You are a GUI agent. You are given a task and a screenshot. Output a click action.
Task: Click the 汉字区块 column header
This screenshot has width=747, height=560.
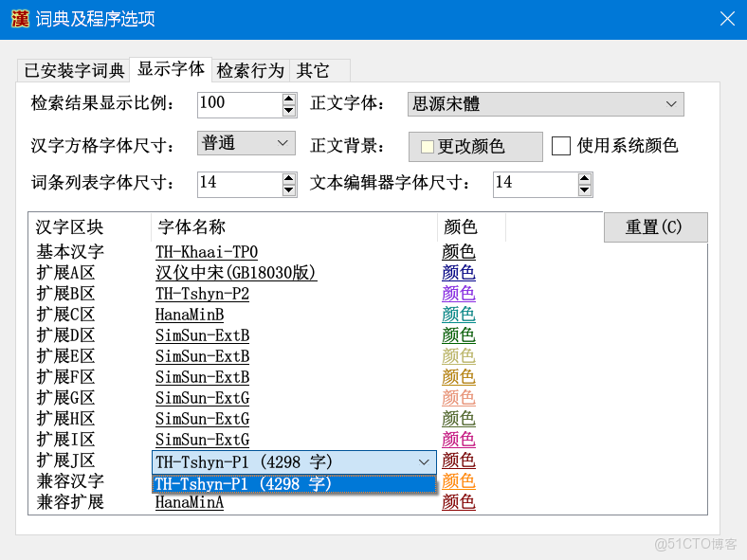(89, 227)
